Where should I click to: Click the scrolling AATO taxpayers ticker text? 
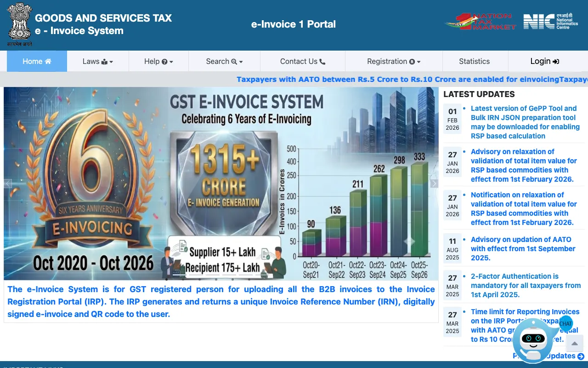[412, 79]
